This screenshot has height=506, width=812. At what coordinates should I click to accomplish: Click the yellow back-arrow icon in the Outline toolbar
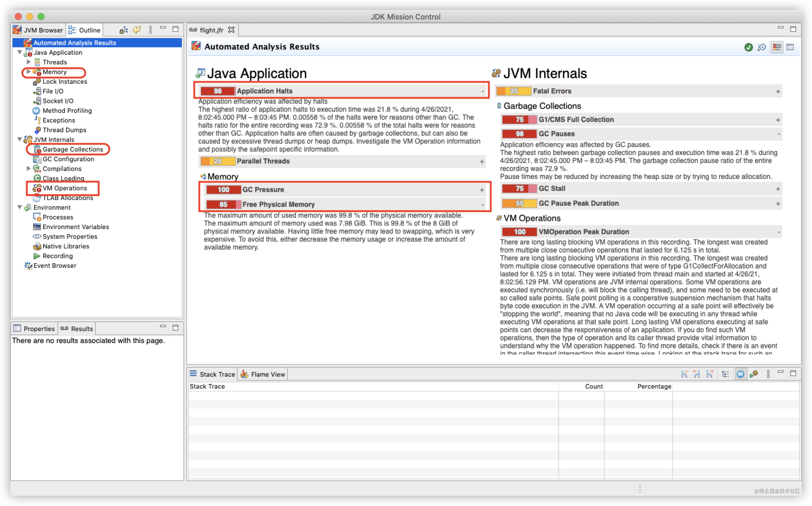pos(136,30)
